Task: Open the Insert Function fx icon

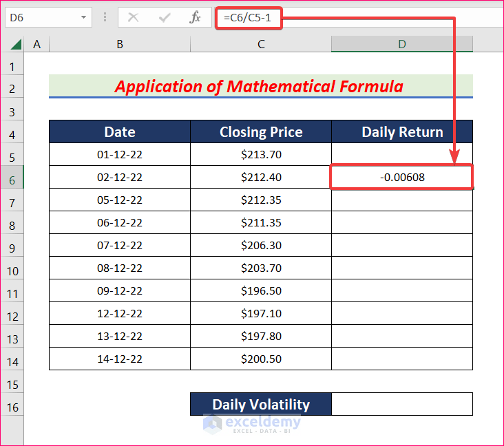Action: tap(195, 17)
